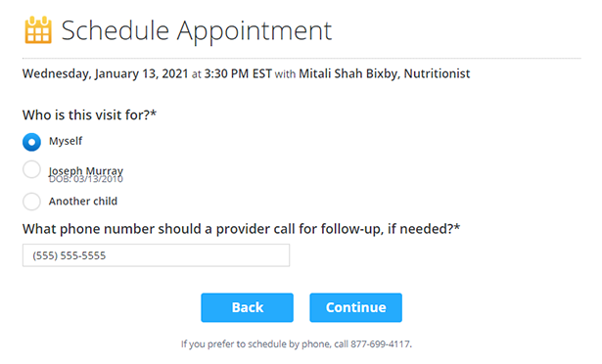The image size is (602, 364).
Task: Click provider name Mitali Shah Bixby, Nutritionist
Action: click(x=385, y=73)
